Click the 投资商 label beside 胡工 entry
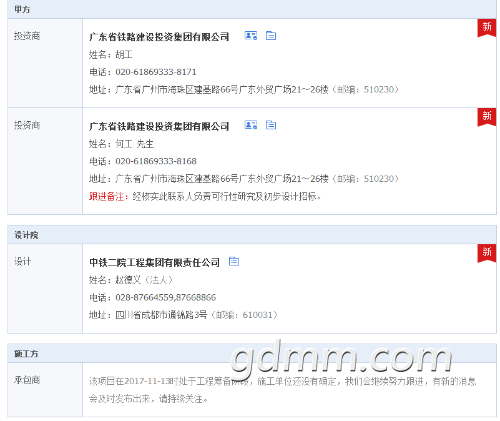The height and width of the screenshot is (421, 500). click(27, 36)
